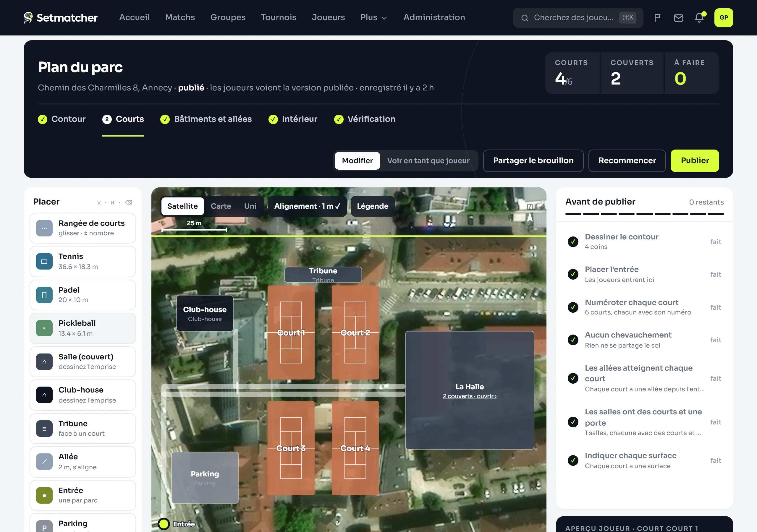Click the Setmatcher logo
757x532 pixels.
(x=61, y=17)
